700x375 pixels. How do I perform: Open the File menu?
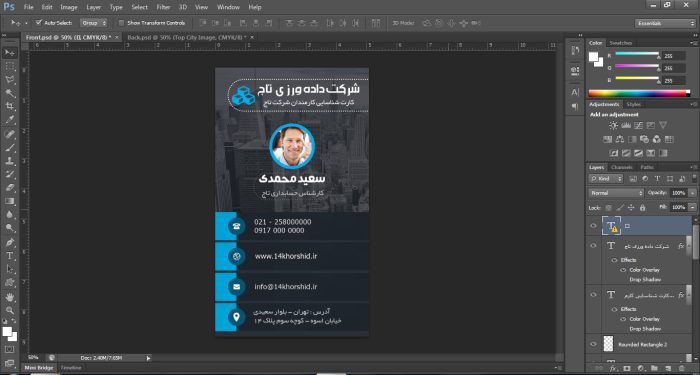29,7
